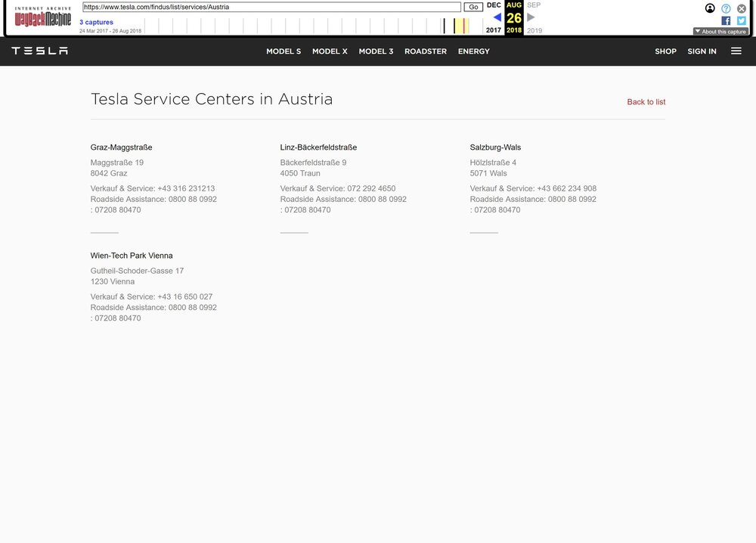Click the Go button
This screenshot has width=756, height=543.
473,7
